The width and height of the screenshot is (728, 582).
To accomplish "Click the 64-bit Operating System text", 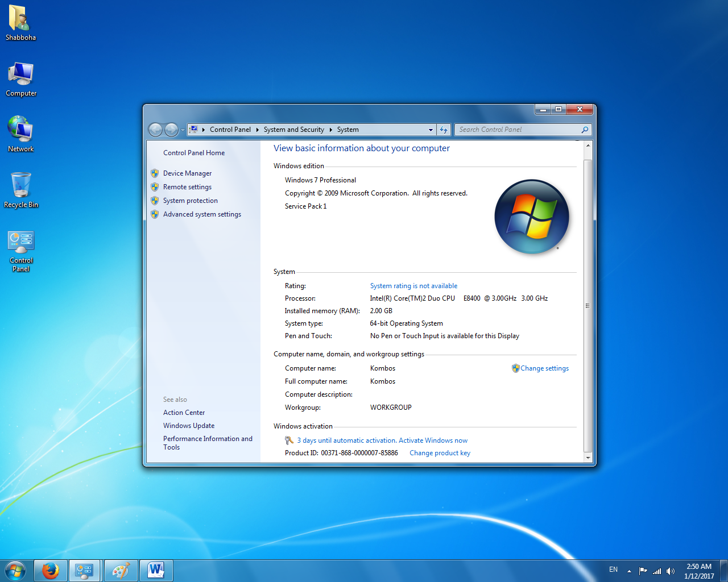I will point(406,323).
